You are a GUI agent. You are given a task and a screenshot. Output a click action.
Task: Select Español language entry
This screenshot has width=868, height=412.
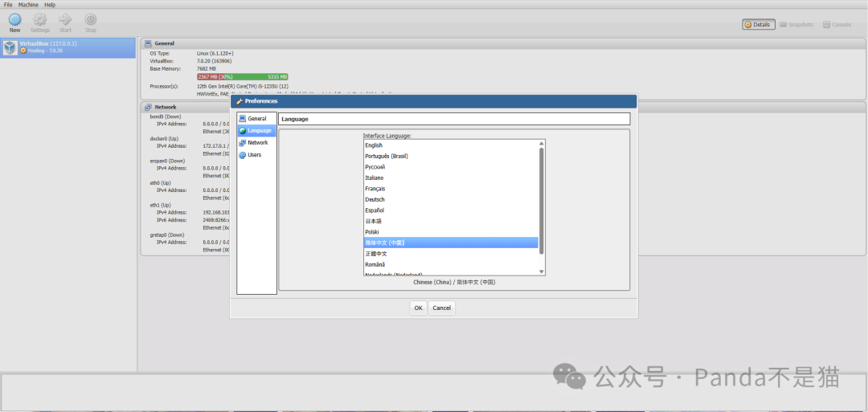pyautogui.click(x=451, y=210)
